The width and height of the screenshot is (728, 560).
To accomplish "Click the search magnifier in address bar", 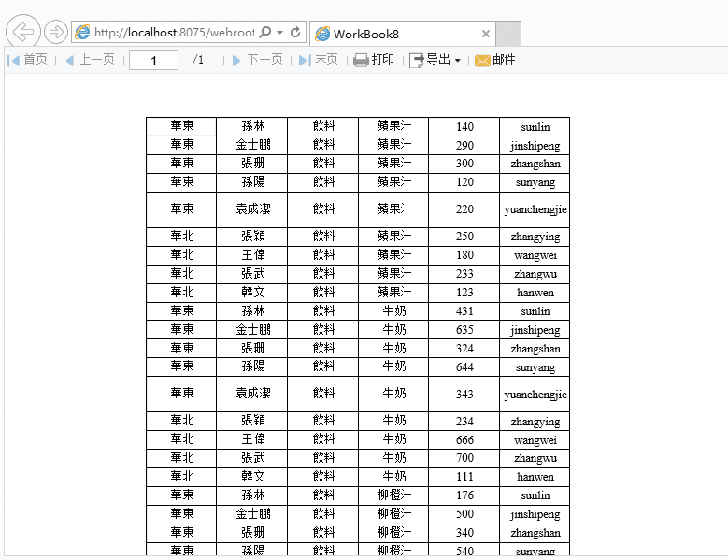I will [x=265, y=32].
